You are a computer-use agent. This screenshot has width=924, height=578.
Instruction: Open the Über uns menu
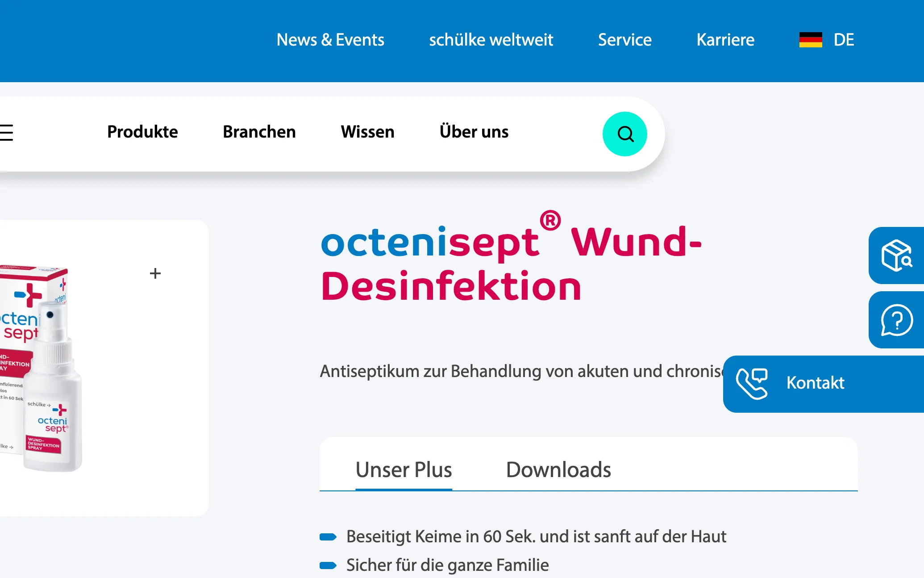[x=474, y=132]
